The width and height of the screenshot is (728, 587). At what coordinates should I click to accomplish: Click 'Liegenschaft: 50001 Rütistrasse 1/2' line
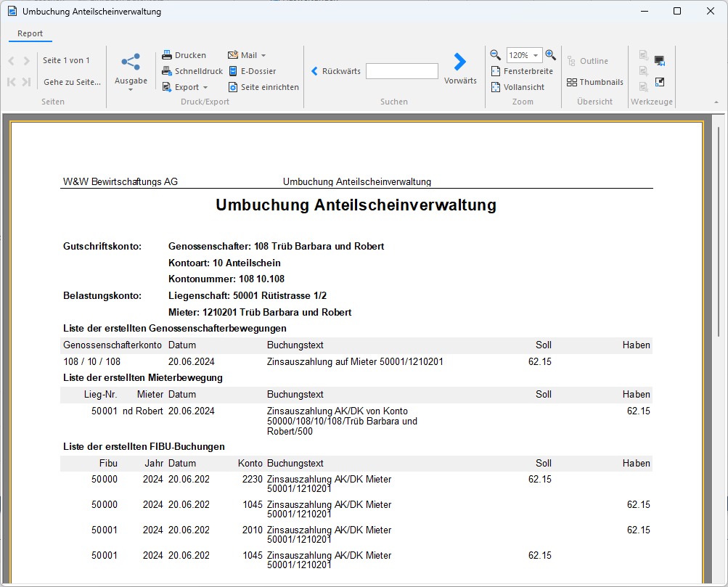point(248,295)
